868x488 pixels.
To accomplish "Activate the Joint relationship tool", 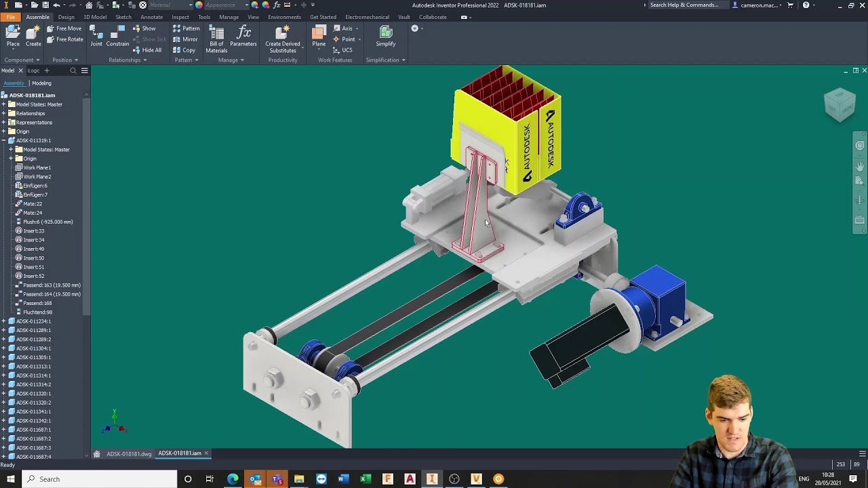I will 96,36.
